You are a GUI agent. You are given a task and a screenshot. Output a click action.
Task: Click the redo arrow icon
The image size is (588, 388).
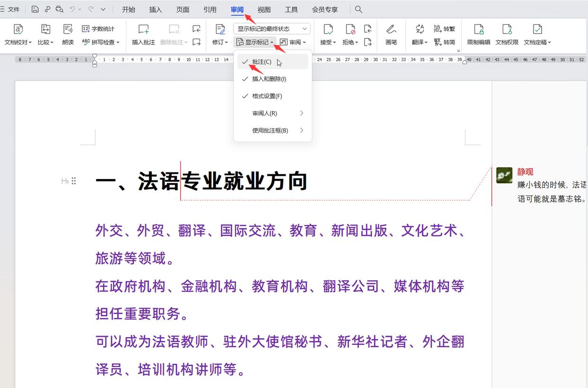pyautogui.click(x=90, y=9)
